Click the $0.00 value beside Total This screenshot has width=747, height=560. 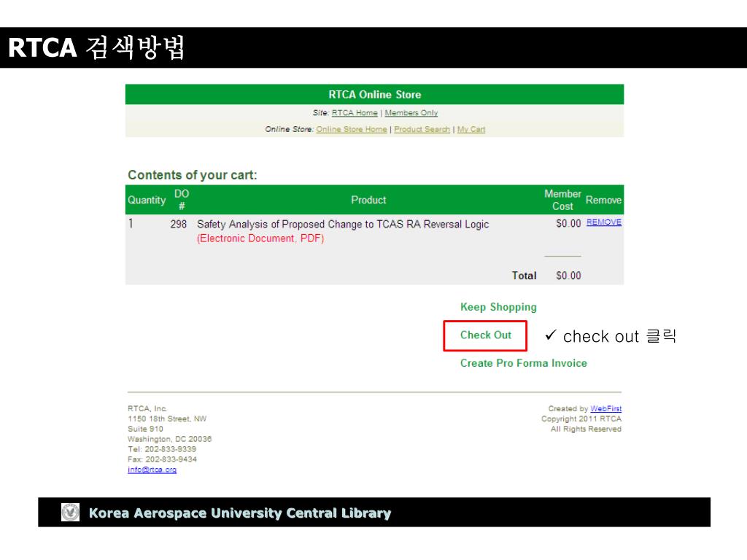coord(568,276)
